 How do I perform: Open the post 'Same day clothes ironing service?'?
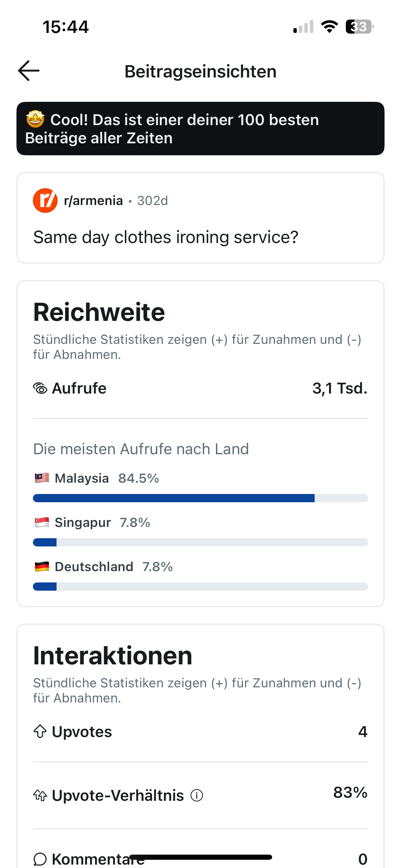166,237
